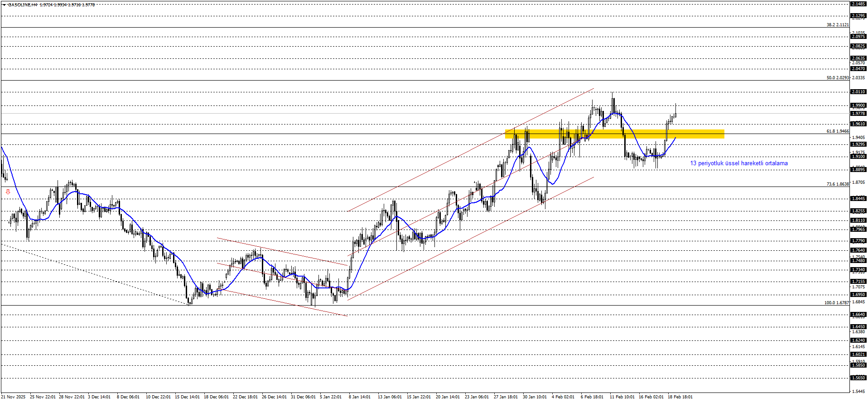This screenshot has height=402, width=868.
Task: Click the 2.0110 price level tag
Action: pyautogui.click(x=858, y=92)
